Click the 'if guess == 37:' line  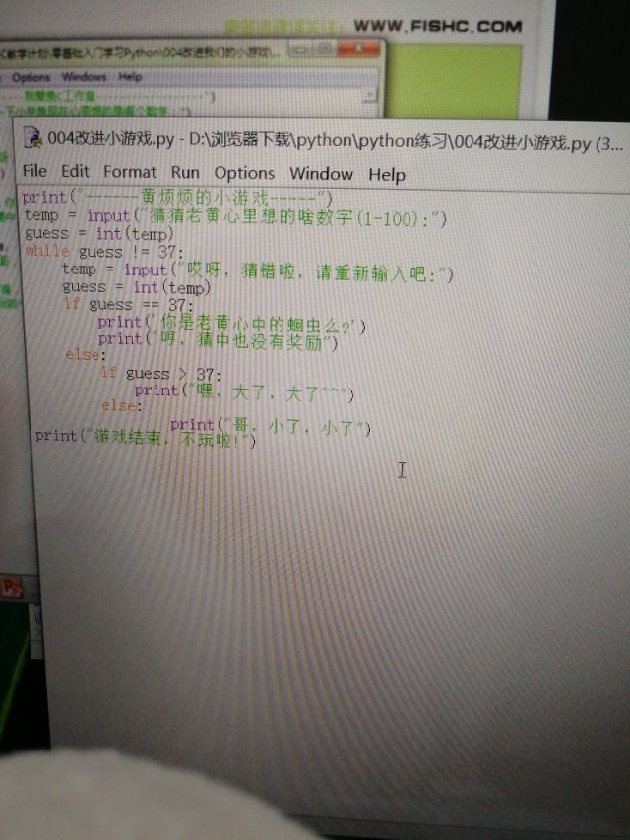coord(128,305)
